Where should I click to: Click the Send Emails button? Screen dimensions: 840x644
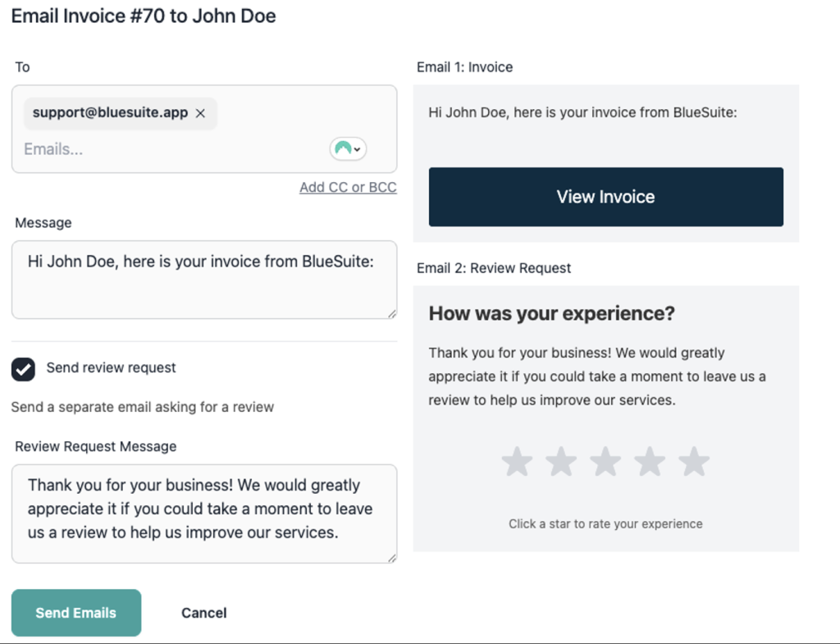click(x=76, y=613)
